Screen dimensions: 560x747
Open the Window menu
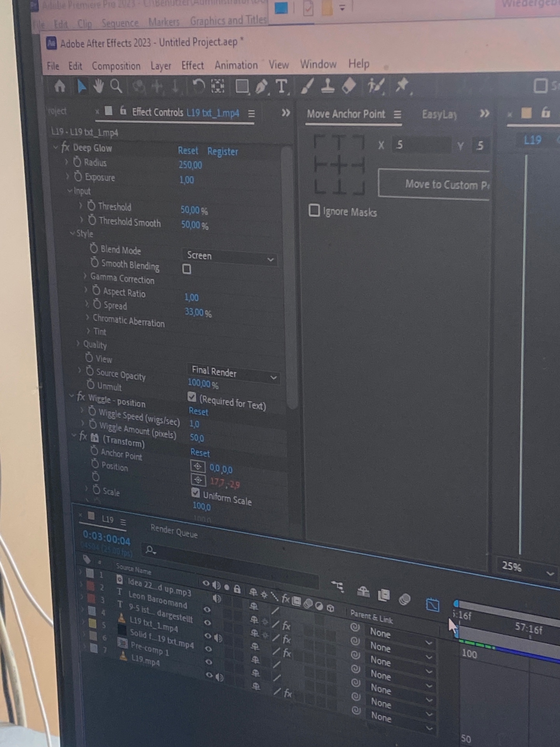tap(318, 64)
